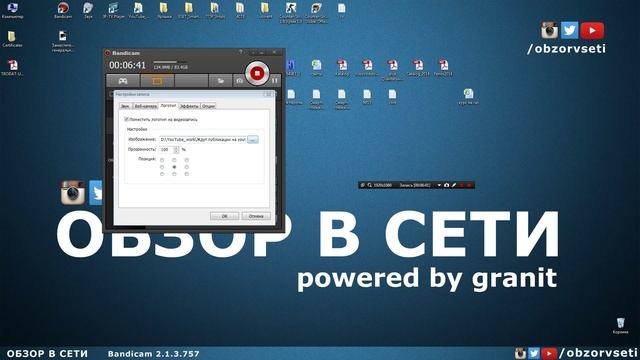Switch to the Эффекты tab
Screen dimensions: 640x360
189,106
